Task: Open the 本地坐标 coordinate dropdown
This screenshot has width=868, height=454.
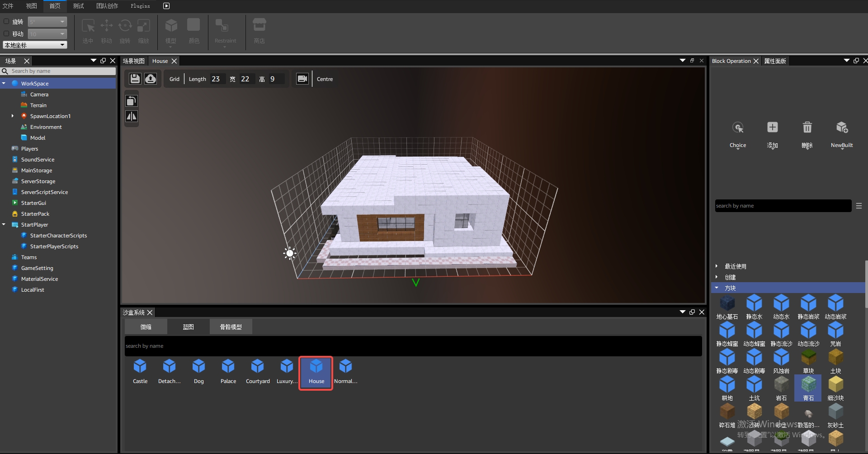Action: (35, 45)
